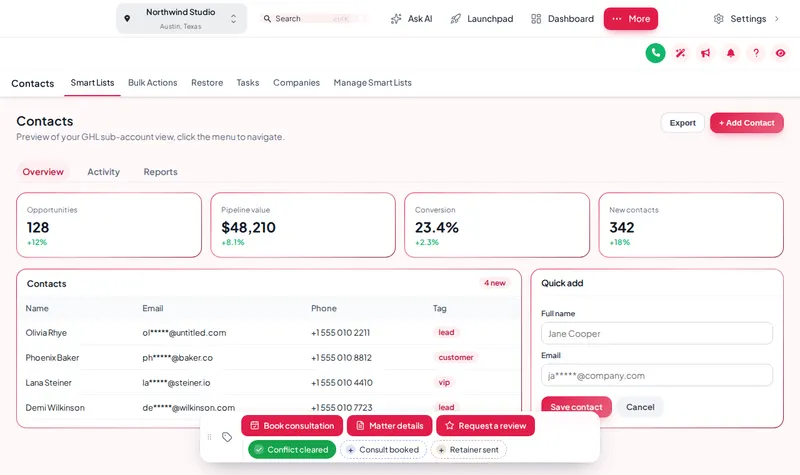The width and height of the screenshot is (800, 475).
Task: Click the Export button
Action: (x=683, y=123)
